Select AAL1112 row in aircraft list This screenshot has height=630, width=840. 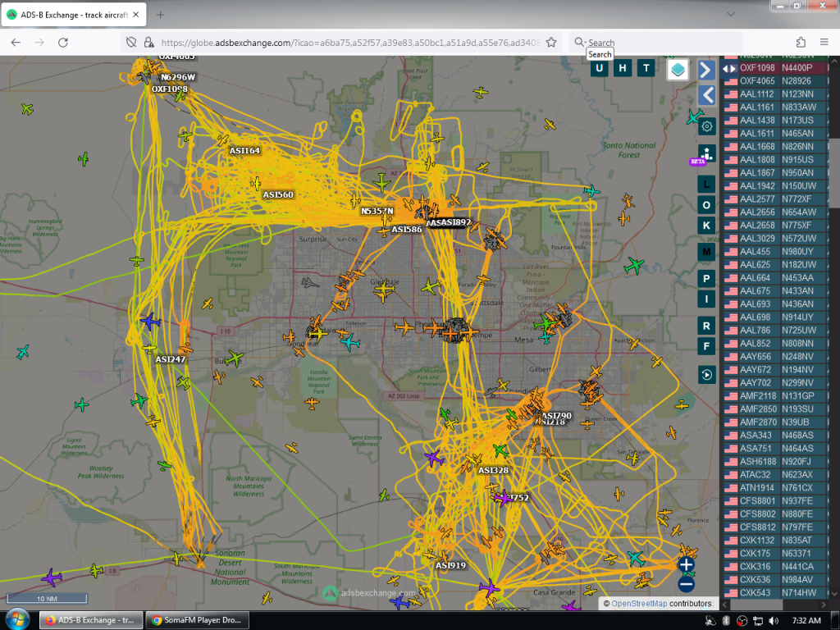(775, 94)
